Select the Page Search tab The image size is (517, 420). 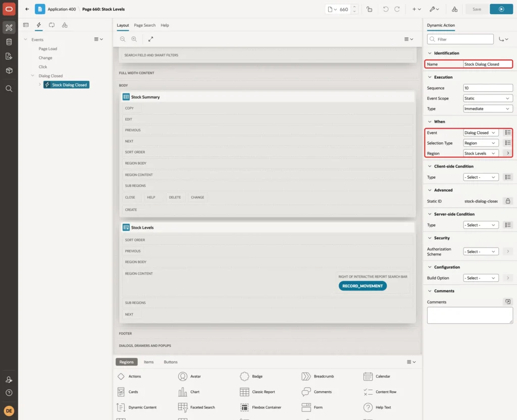point(144,25)
